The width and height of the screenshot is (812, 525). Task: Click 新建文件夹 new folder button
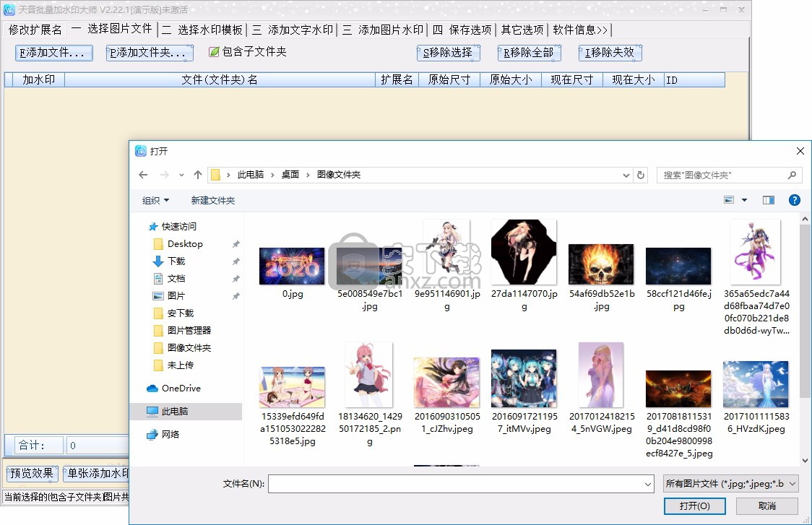(x=213, y=200)
